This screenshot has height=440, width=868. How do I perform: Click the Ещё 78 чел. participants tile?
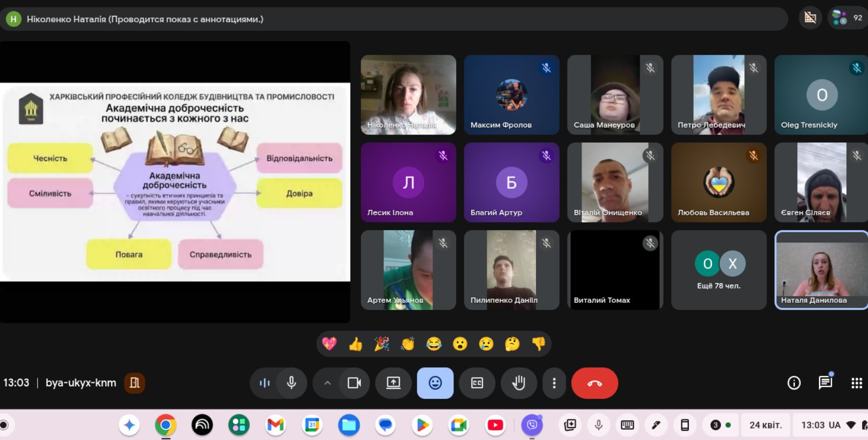[718, 270]
